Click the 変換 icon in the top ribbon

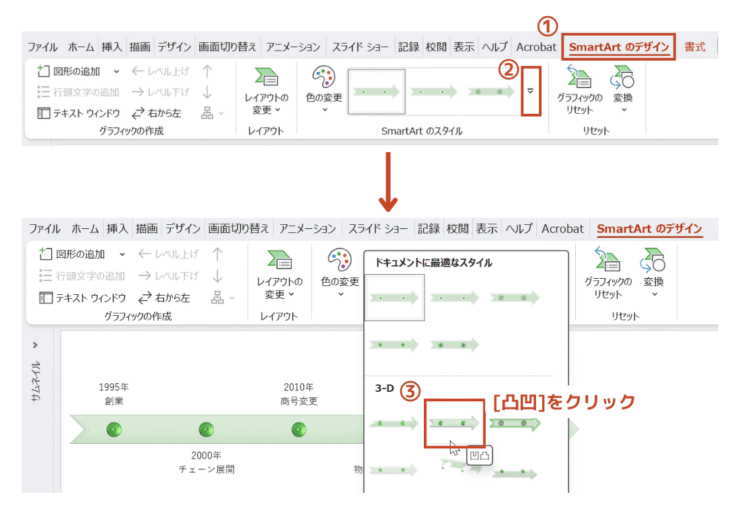[623, 75]
